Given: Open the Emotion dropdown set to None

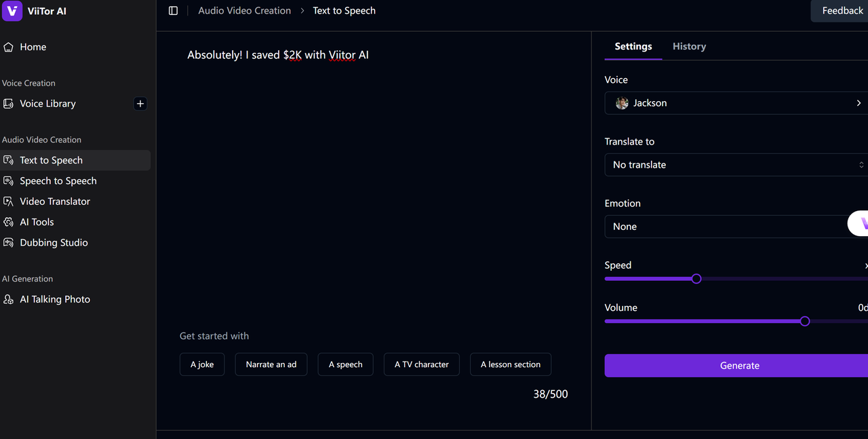Looking at the screenshot, I should (726, 227).
